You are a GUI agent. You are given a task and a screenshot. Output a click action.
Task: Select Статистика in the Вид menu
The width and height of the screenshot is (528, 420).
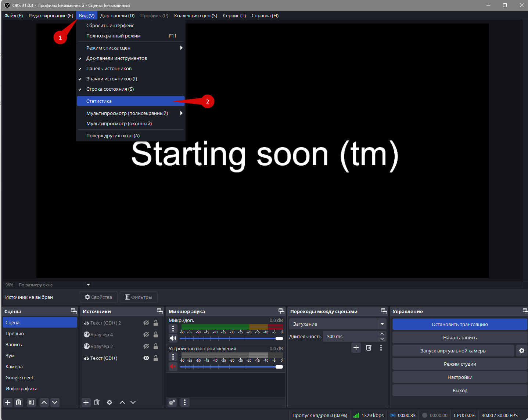pyautogui.click(x=130, y=101)
